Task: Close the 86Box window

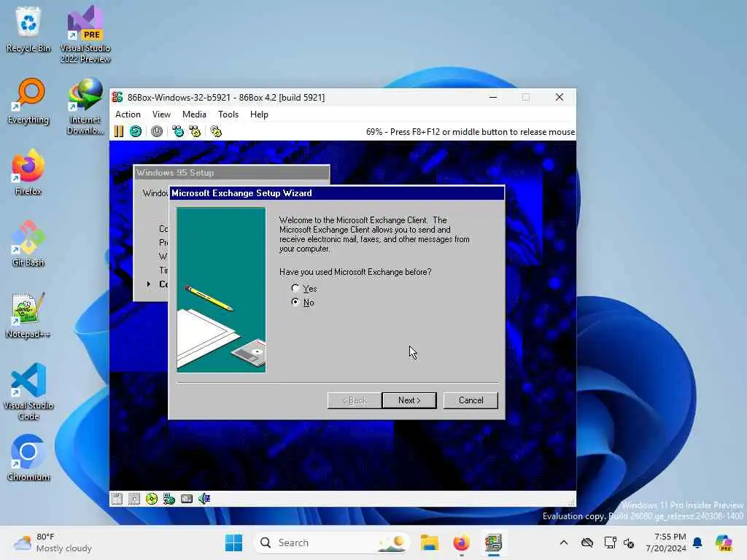Action: (560, 97)
